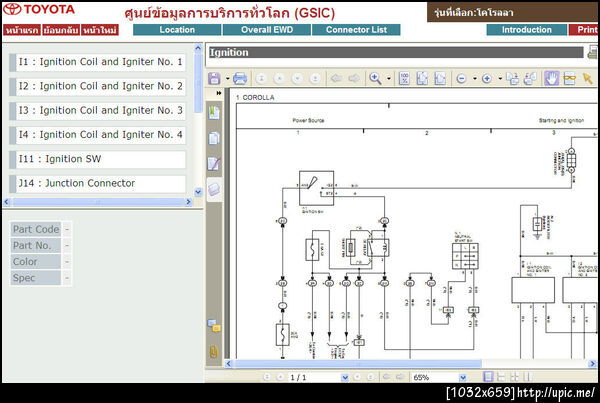Click the หน้าใหม่ new page button
Image resolution: width=600 pixels, height=403 pixels.
(100, 30)
